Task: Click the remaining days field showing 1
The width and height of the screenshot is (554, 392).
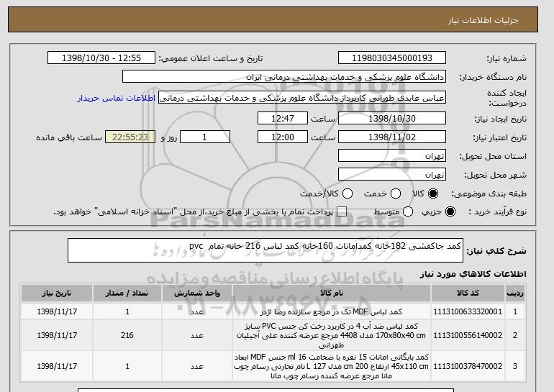Action: click(x=205, y=137)
